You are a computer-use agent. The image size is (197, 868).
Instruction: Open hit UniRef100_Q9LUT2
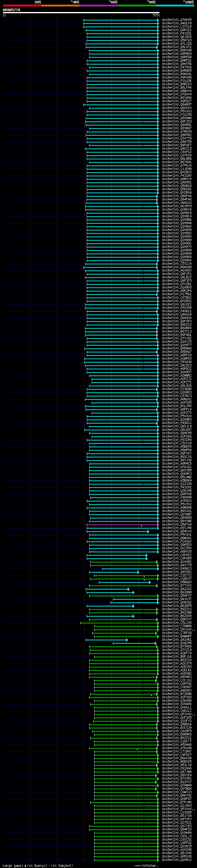point(177,47)
